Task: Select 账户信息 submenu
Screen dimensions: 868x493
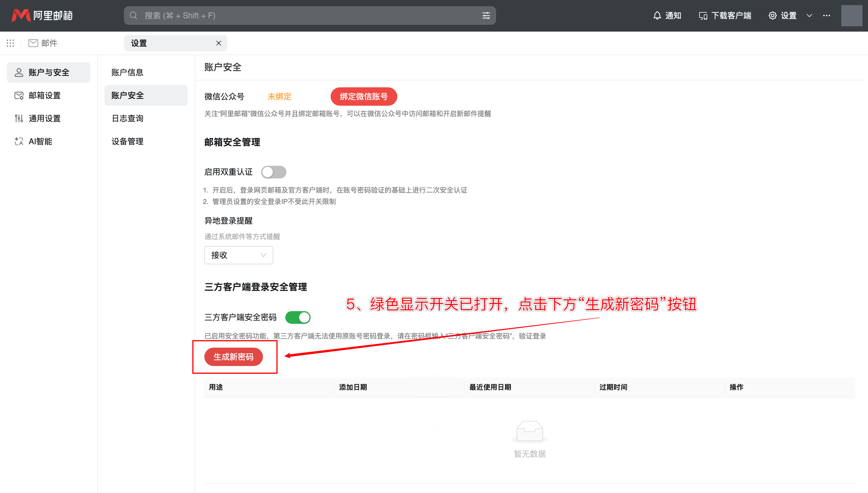Action: [146, 72]
